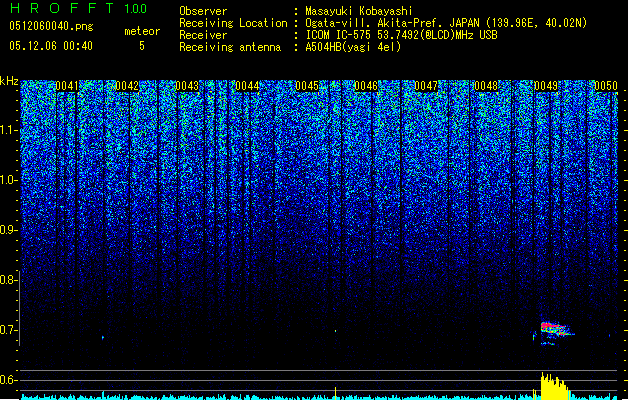The image size is (629, 400).
Task: Click the receiver ICOM IC-575 frequency text
Action: pyautogui.click(x=402, y=35)
